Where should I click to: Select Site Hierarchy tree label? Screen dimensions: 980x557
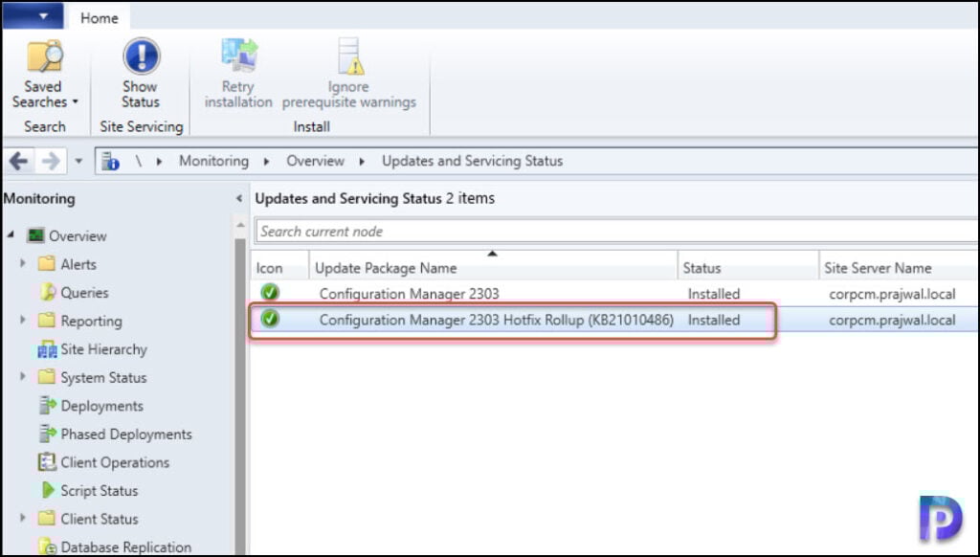tap(103, 349)
